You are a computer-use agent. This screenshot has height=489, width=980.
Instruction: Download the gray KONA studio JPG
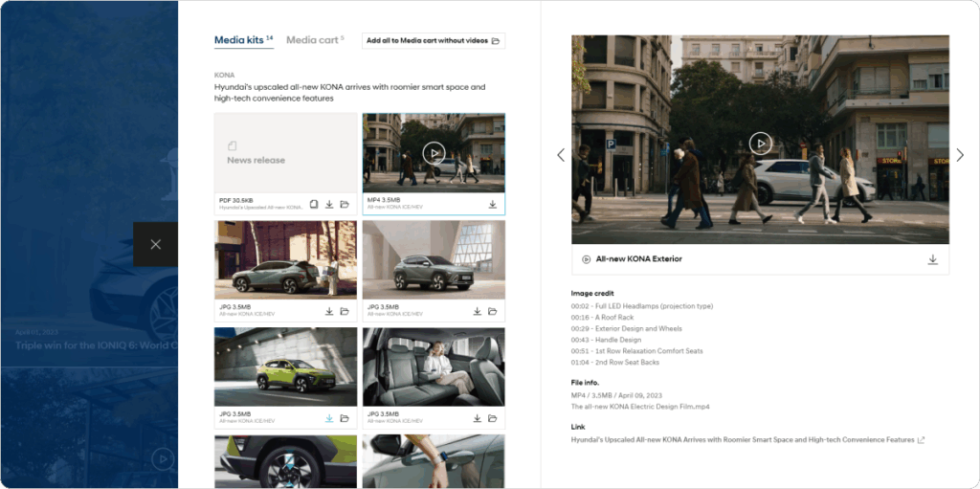(478, 311)
